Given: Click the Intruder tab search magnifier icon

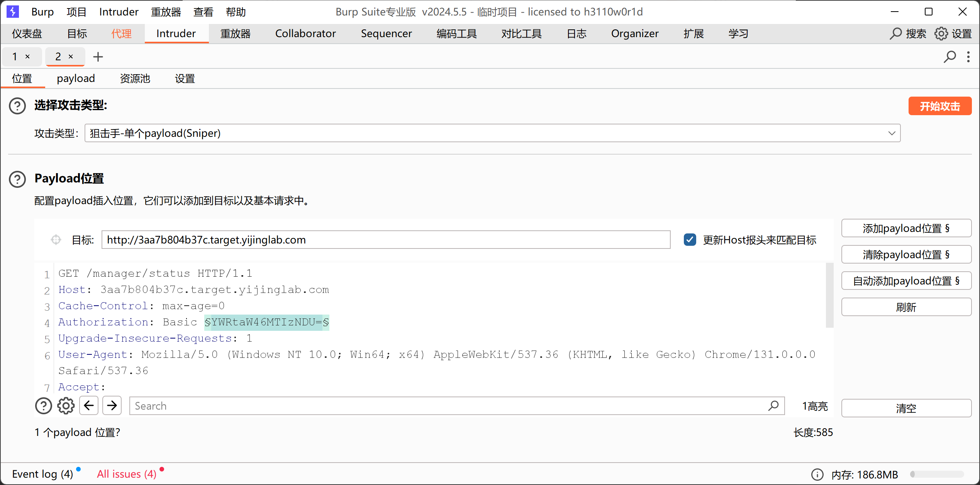Looking at the screenshot, I should [x=949, y=57].
